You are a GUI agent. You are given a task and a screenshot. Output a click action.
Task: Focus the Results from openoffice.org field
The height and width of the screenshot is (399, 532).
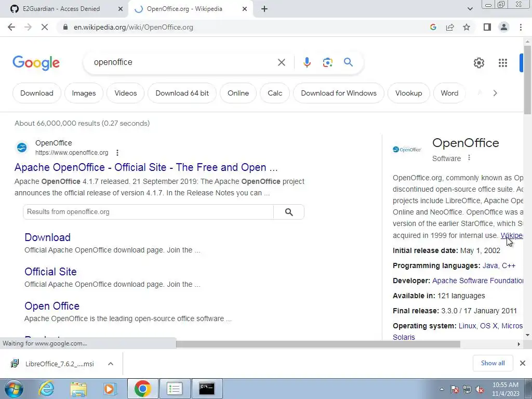point(148,212)
